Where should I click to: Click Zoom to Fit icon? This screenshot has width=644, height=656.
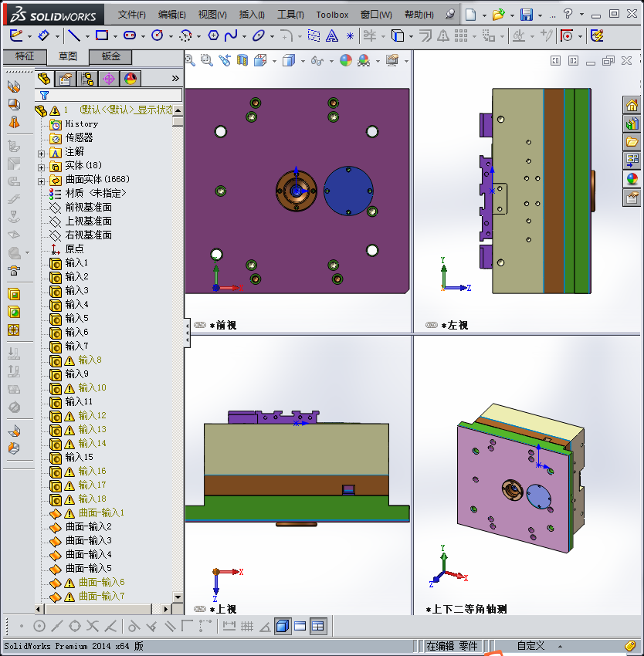point(190,61)
